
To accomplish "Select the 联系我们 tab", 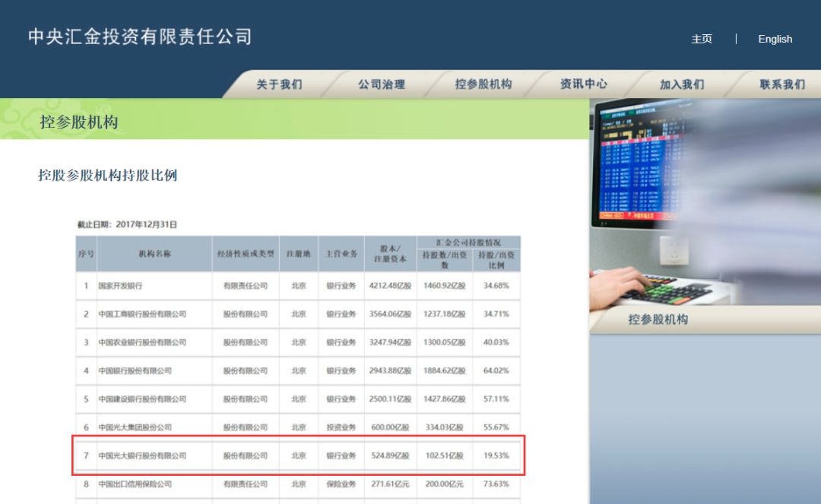I will pos(782,84).
